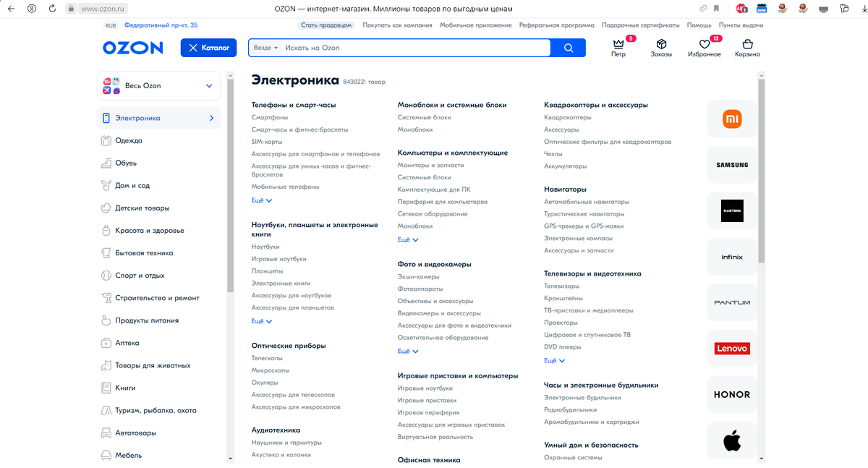The image size is (868, 468).
Task: Expand the Электроника sidebar chevron
Action: point(211,118)
